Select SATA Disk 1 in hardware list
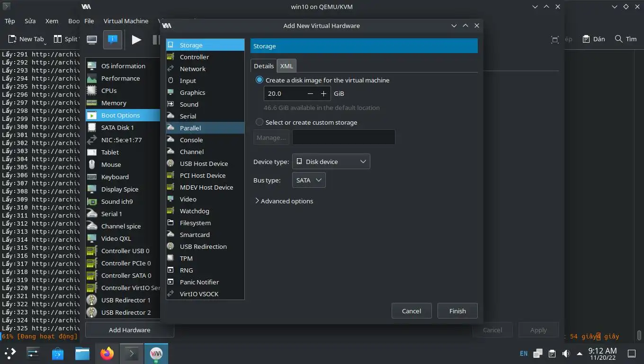 coord(123,127)
